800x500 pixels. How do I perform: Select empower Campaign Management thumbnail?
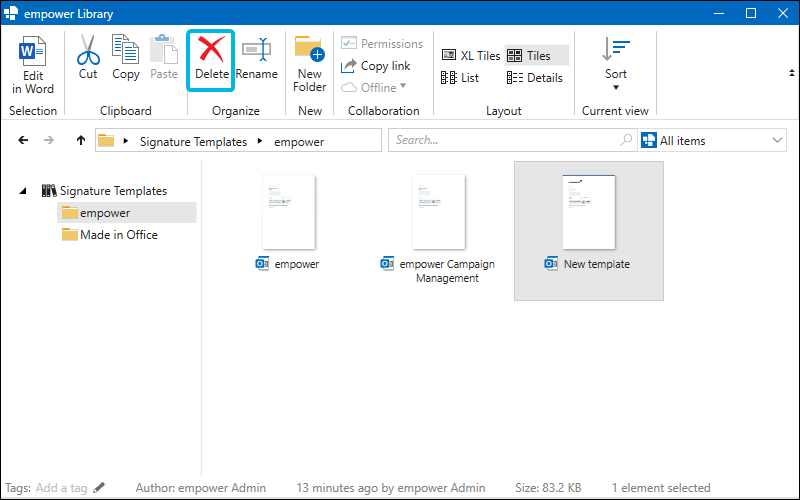[x=439, y=212]
